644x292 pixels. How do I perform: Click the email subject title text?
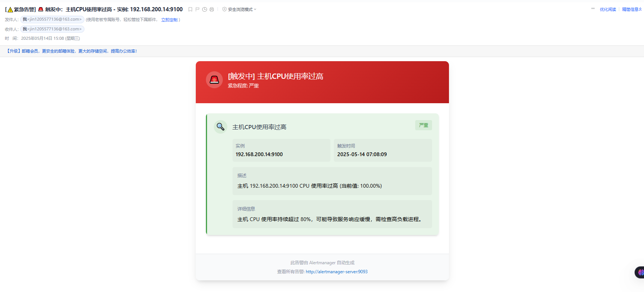coord(94,9)
